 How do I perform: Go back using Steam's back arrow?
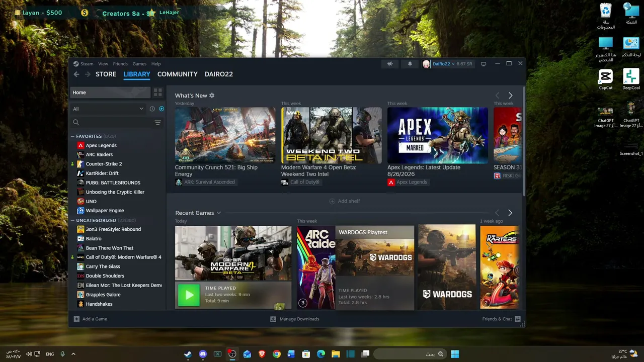76,74
